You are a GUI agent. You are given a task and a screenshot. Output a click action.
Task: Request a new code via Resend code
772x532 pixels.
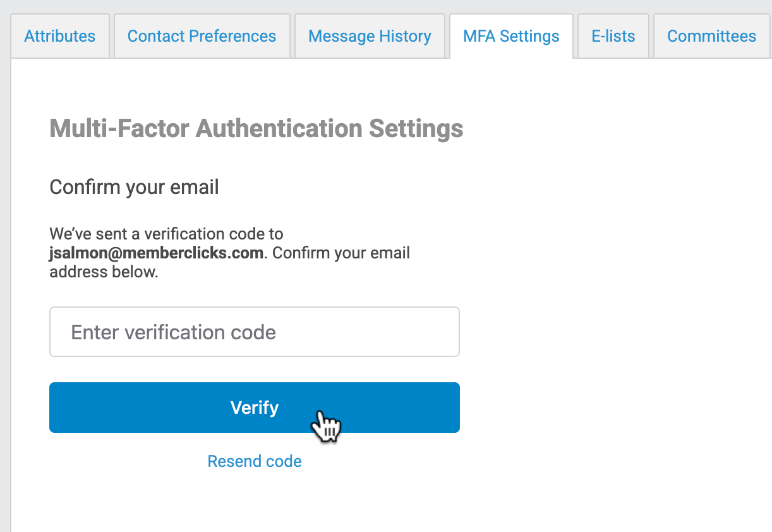click(255, 462)
